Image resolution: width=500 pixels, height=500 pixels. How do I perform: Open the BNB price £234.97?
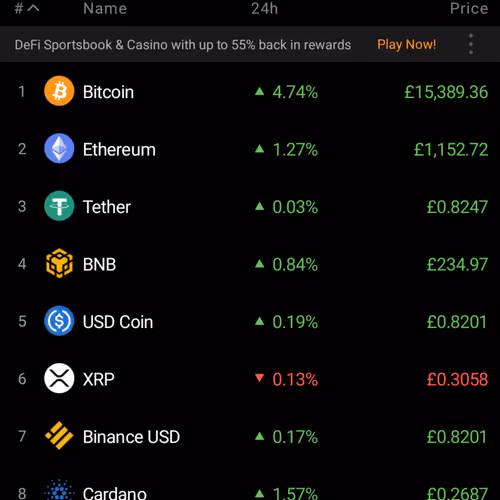(457, 264)
